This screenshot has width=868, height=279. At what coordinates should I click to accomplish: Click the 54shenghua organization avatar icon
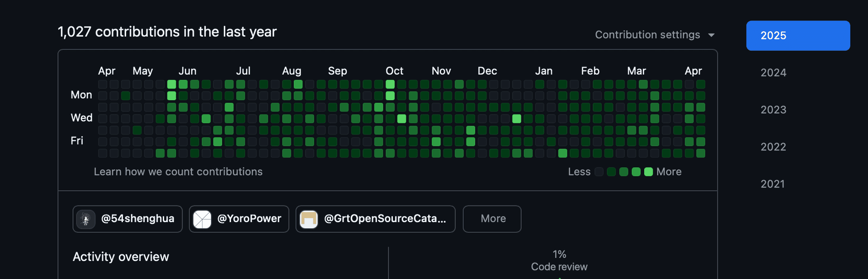[x=85, y=219]
